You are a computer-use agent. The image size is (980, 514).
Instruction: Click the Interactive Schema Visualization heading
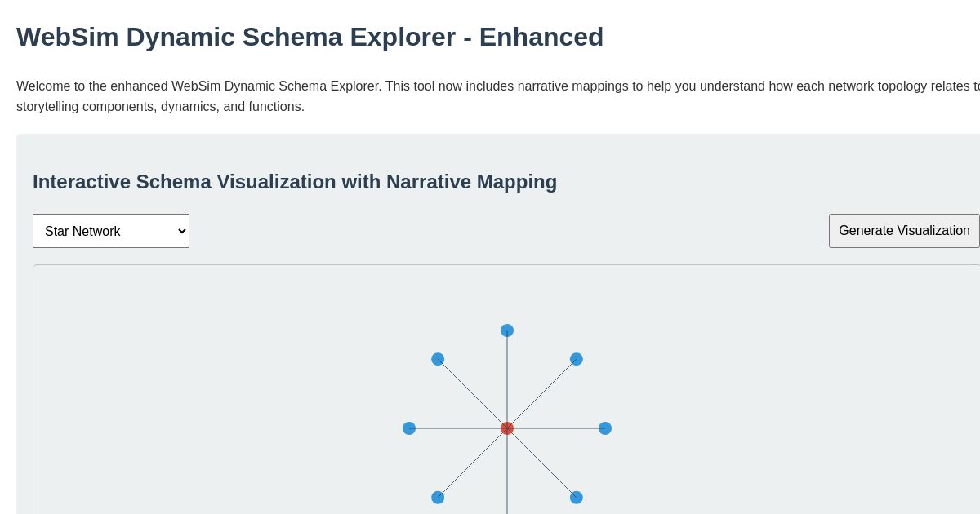(295, 182)
